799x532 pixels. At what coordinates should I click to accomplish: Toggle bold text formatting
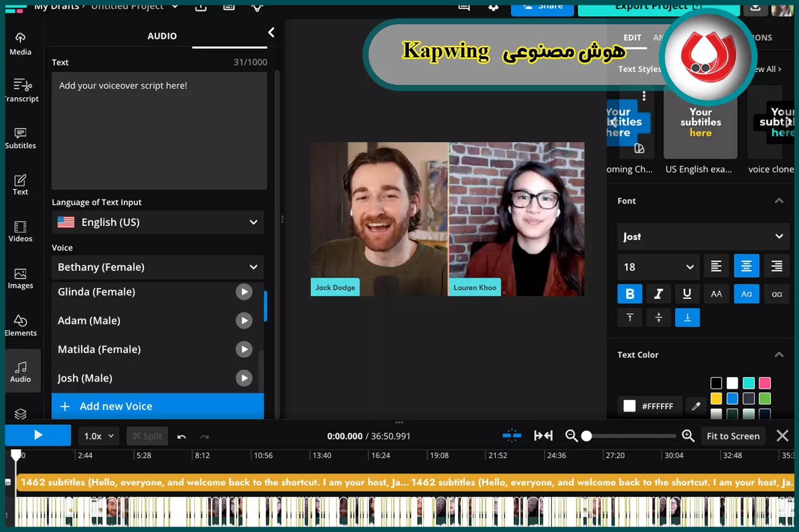tap(630, 294)
